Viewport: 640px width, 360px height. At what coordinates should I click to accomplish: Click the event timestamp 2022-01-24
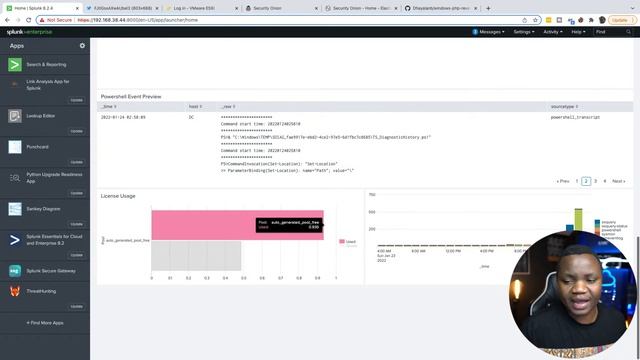pyautogui.click(x=123, y=117)
